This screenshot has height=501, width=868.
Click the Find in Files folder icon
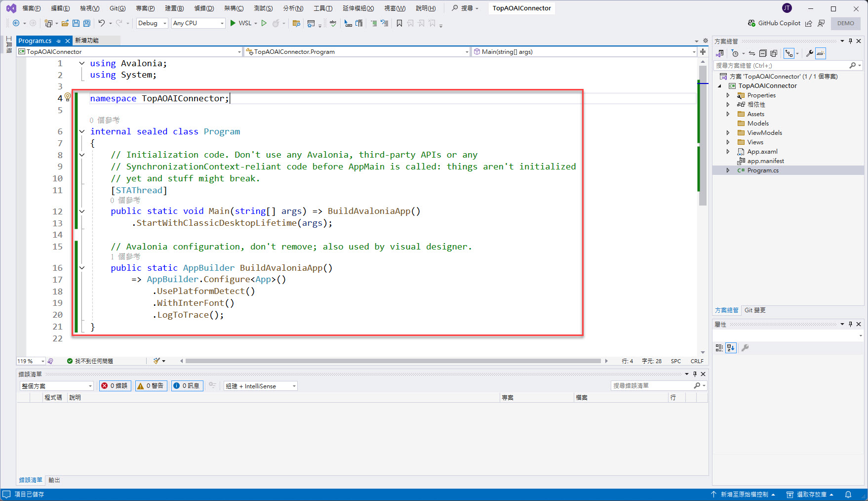click(x=296, y=23)
